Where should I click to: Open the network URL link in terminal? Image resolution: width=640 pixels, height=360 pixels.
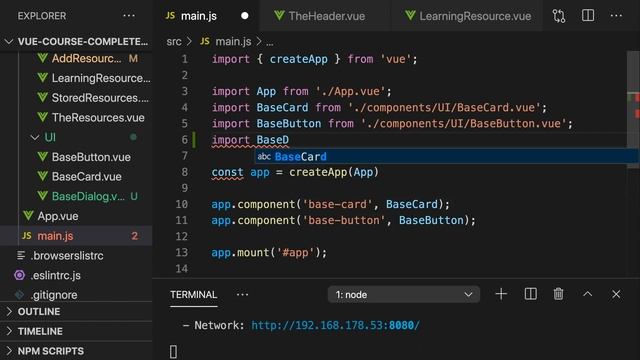pos(335,325)
